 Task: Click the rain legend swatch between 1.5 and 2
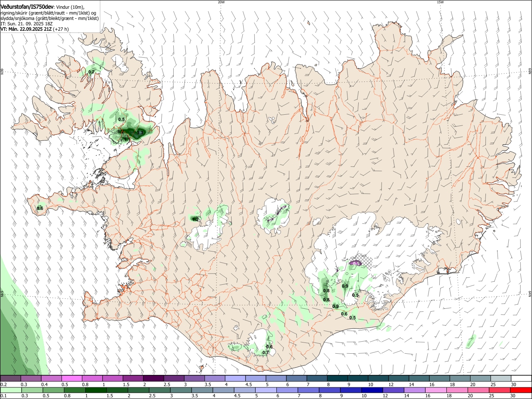click(117, 390)
